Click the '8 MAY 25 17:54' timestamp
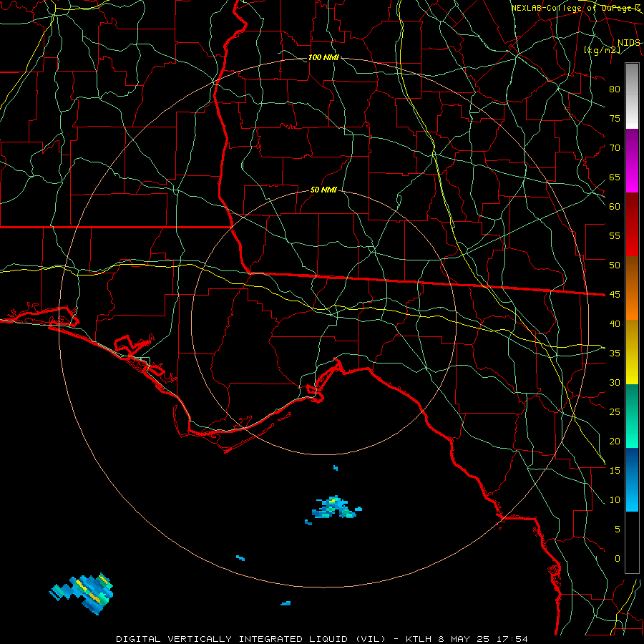The image size is (644, 644). coord(484,639)
